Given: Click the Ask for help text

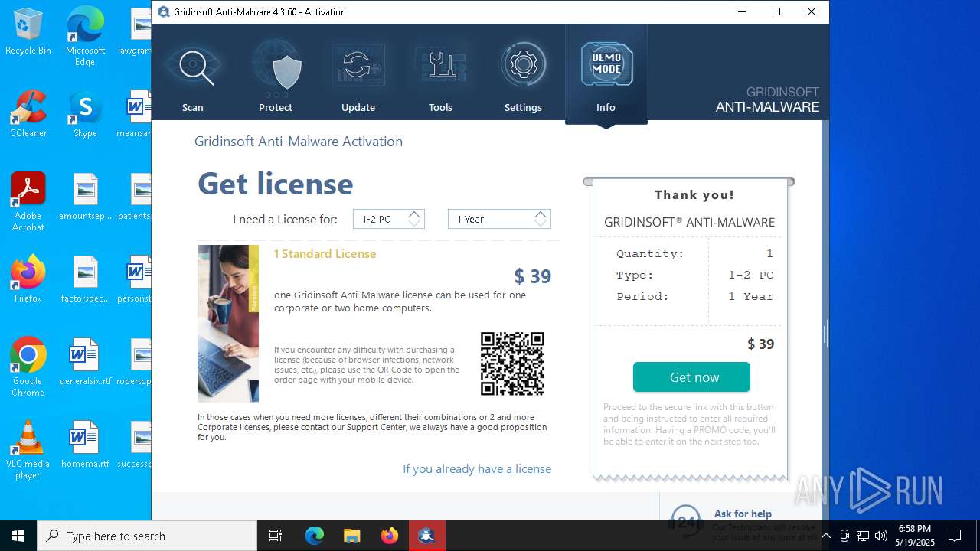Looking at the screenshot, I should 743,514.
